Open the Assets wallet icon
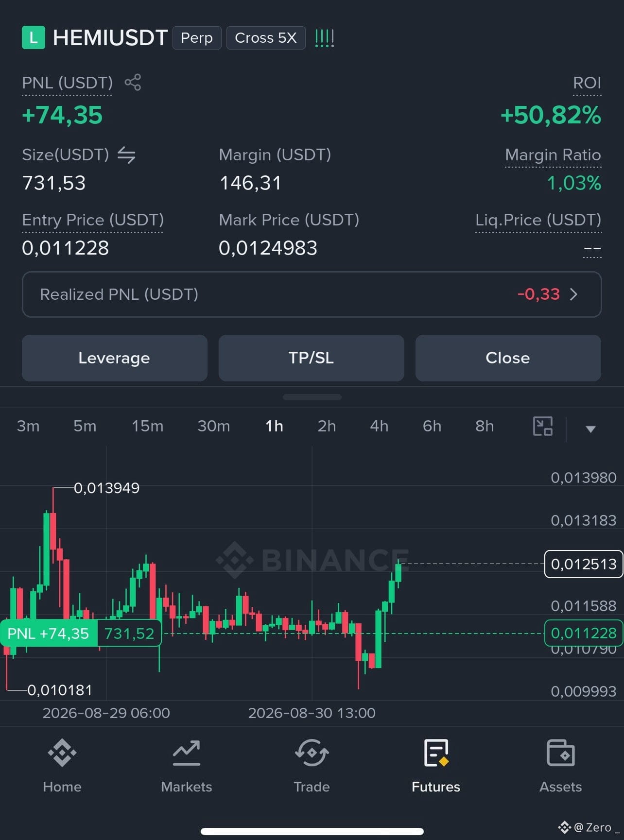The width and height of the screenshot is (624, 840). tap(561, 753)
